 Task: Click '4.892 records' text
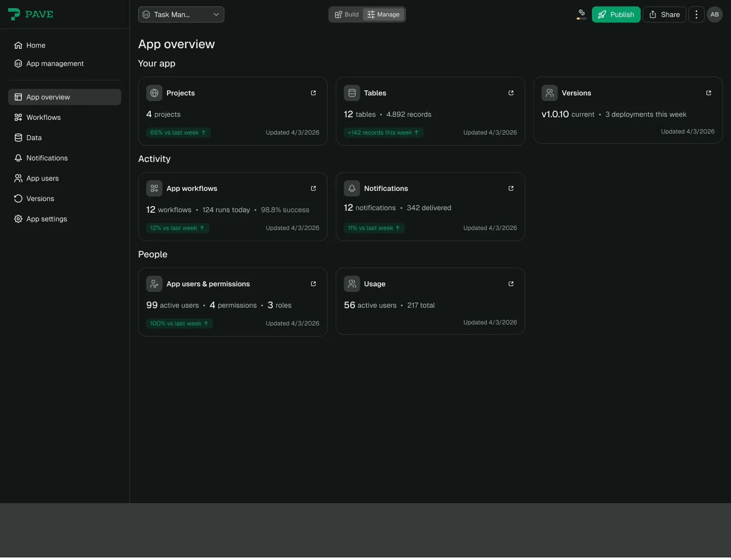pos(409,114)
